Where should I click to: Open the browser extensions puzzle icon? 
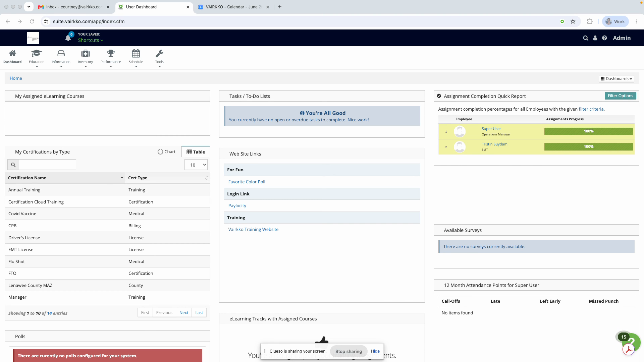tap(590, 21)
